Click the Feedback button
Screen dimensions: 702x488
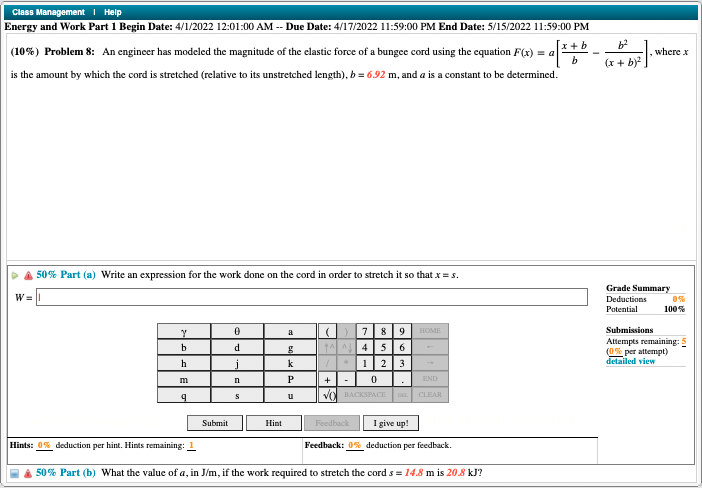[x=332, y=423]
